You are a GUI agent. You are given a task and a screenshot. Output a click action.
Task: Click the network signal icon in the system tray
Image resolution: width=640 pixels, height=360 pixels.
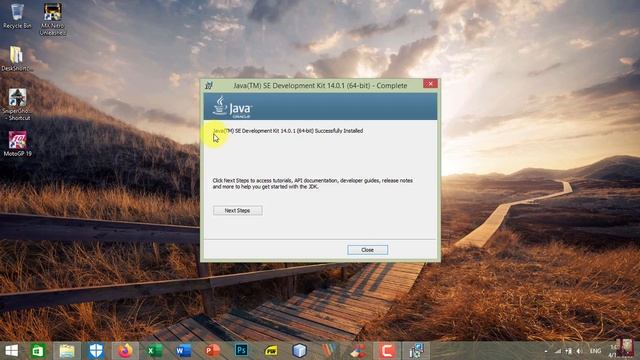click(x=558, y=351)
